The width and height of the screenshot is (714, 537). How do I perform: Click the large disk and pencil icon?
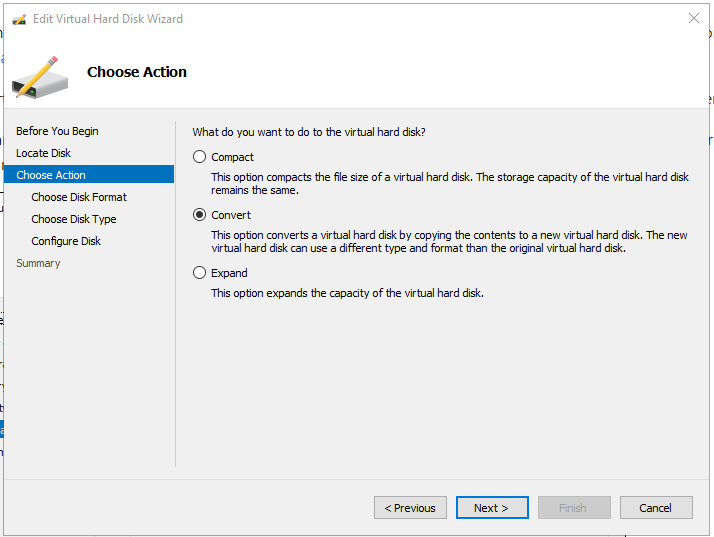[40, 77]
